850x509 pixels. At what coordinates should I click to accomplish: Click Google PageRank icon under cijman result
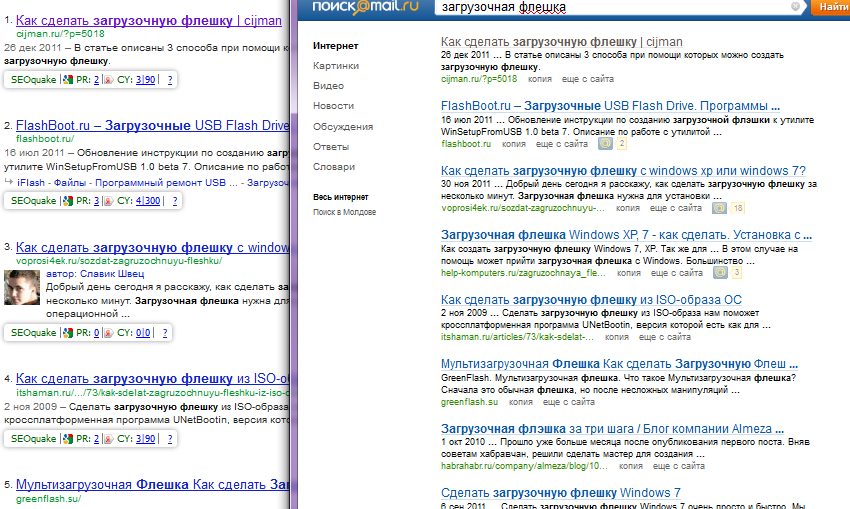68,80
